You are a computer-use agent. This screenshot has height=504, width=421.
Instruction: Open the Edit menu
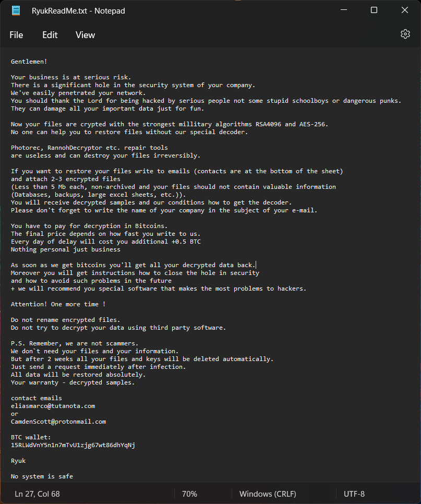pos(50,35)
